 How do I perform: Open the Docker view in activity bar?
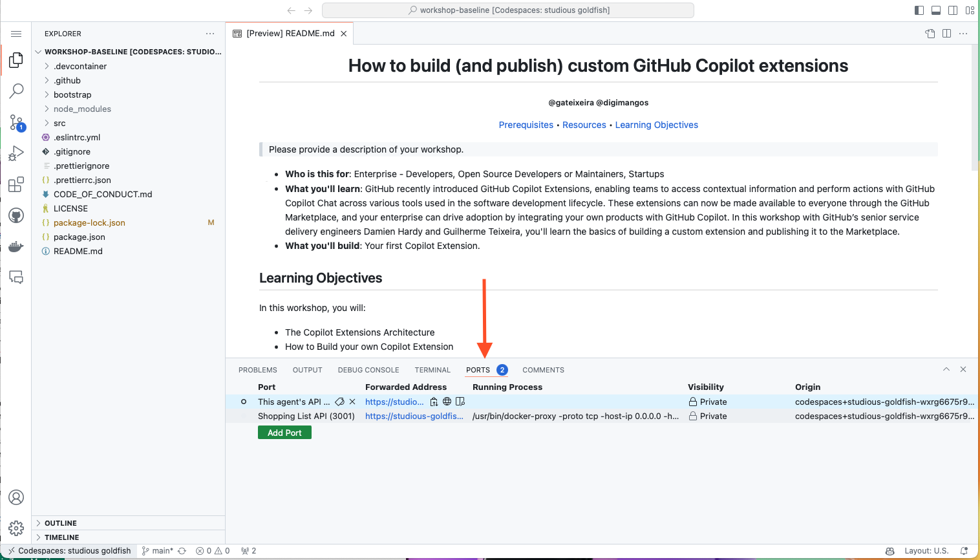[16, 246]
